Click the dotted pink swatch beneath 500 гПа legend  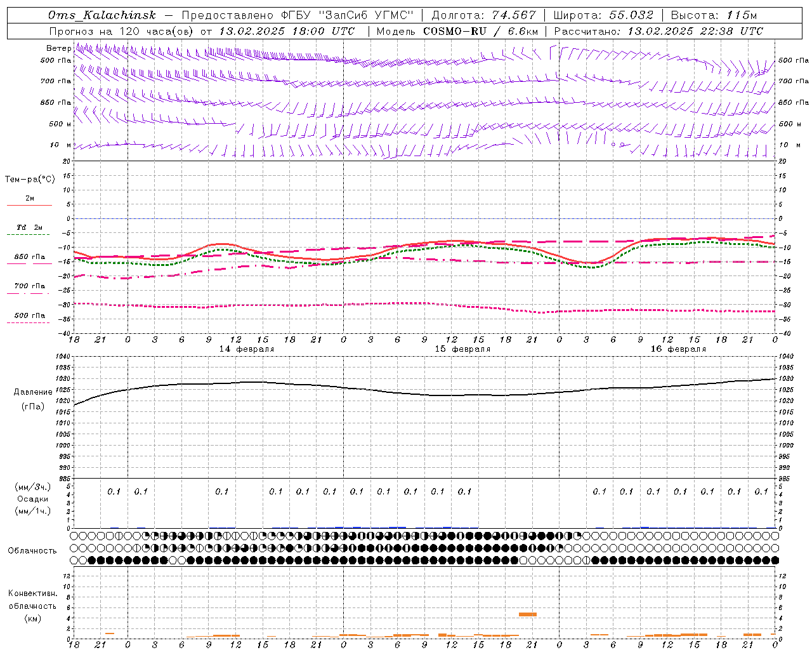(29, 322)
